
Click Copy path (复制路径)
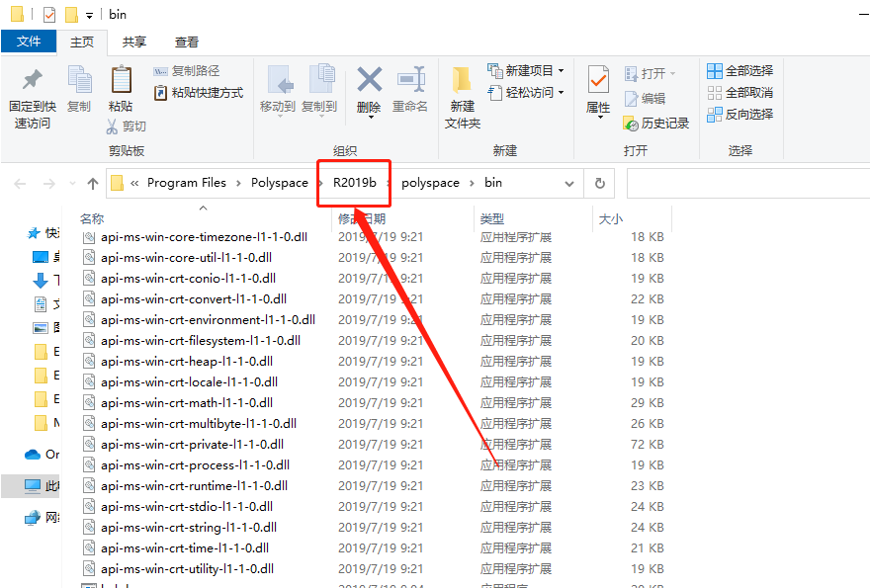point(187,71)
